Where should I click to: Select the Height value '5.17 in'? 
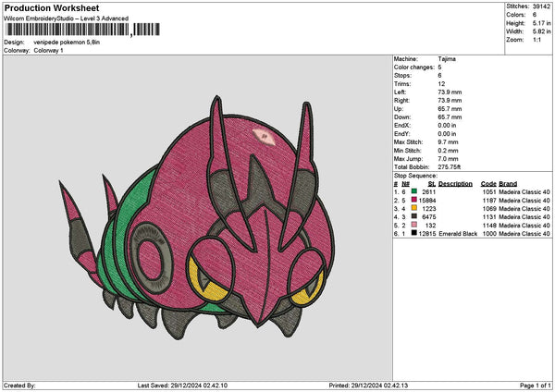point(541,23)
